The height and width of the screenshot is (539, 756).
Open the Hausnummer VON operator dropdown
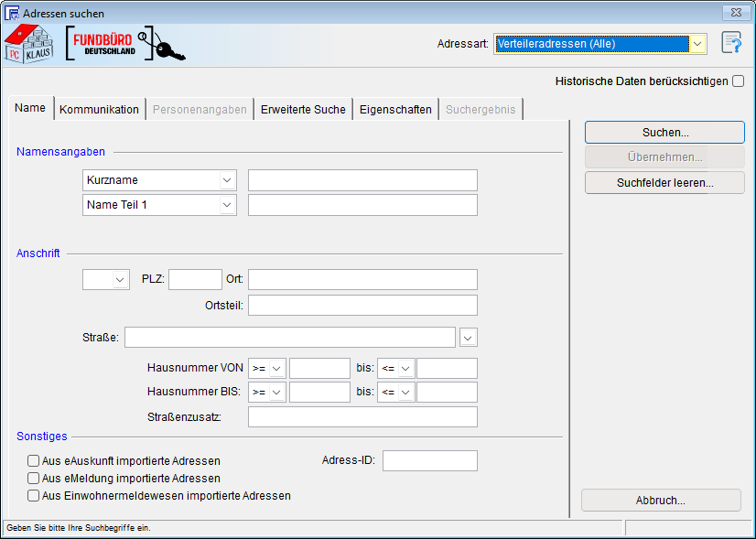[x=276, y=368]
